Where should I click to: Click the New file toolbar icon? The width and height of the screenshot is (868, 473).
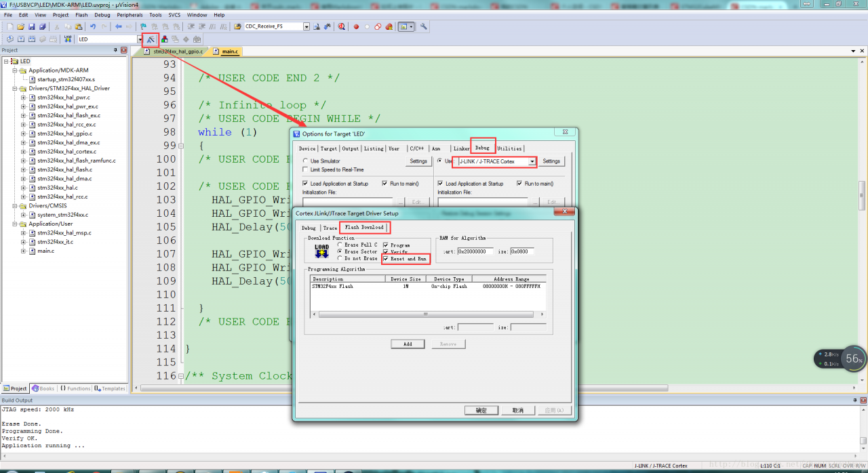[10, 26]
